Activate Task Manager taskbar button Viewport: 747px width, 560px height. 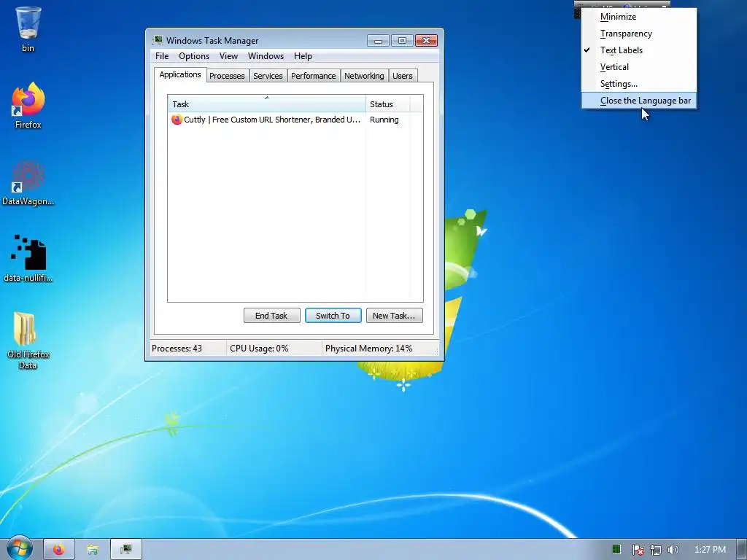click(x=126, y=550)
